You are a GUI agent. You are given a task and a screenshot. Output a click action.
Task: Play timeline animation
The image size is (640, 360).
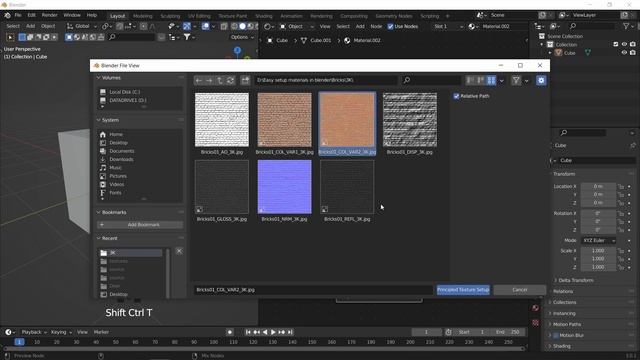coord(273,332)
